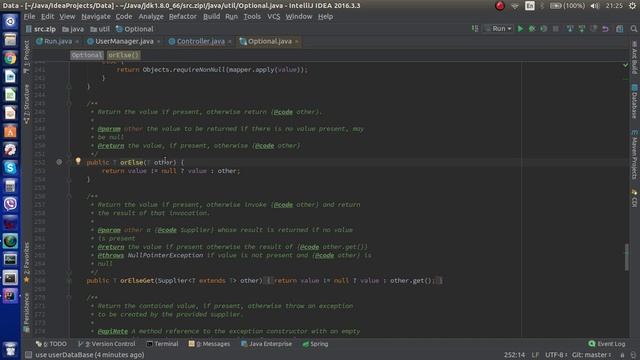Toggle the Structure tool window
This screenshot has width=640, height=360.
27,104
